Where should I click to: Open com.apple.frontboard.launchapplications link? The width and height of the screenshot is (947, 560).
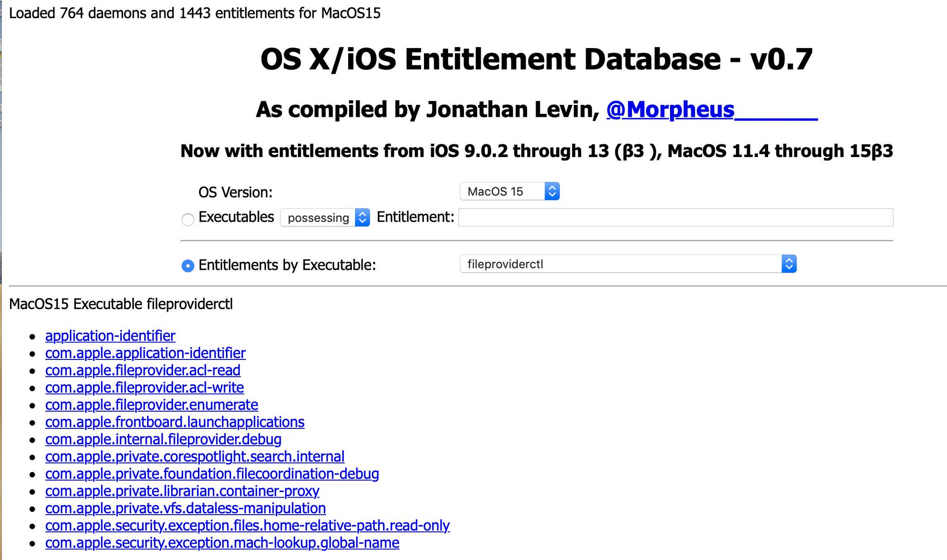point(175,422)
